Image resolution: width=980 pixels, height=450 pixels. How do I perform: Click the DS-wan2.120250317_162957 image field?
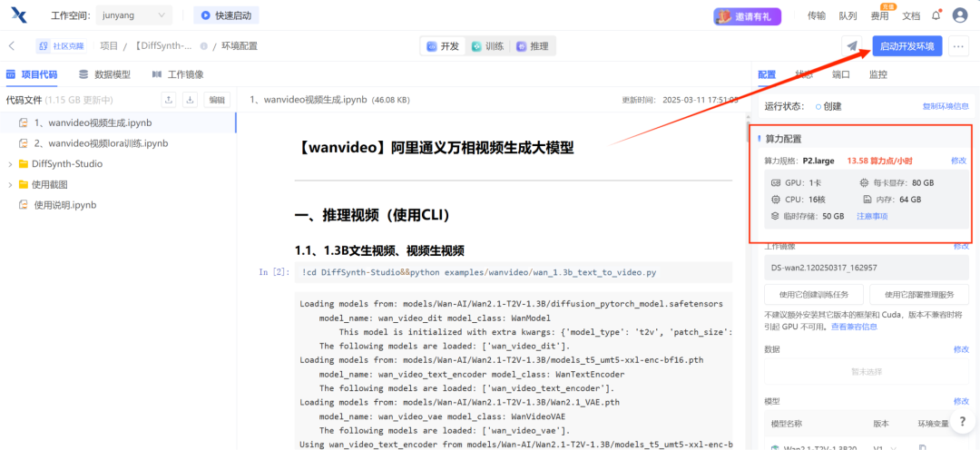(x=867, y=268)
